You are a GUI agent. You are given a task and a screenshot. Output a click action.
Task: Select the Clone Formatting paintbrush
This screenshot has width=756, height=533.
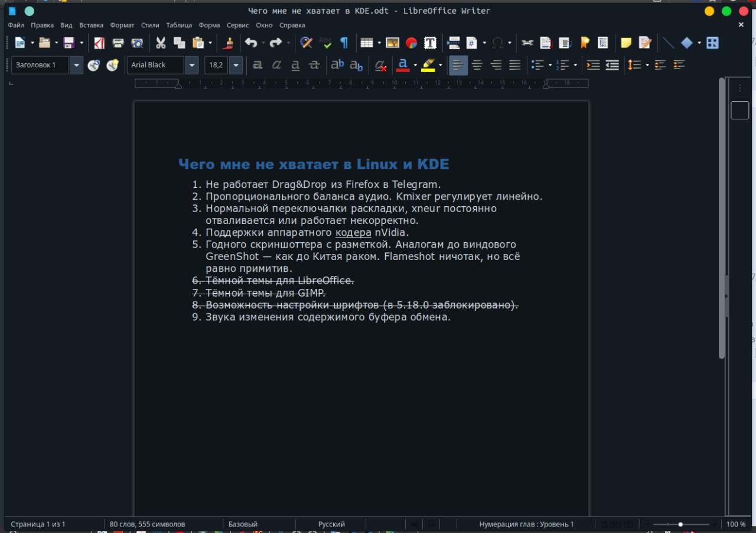click(229, 43)
